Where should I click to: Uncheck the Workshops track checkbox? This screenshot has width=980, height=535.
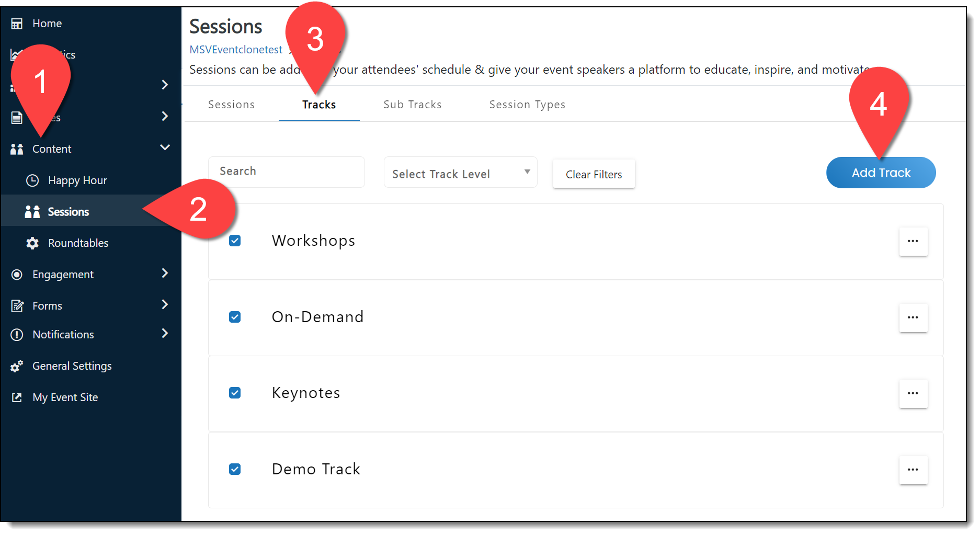point(235,241)
